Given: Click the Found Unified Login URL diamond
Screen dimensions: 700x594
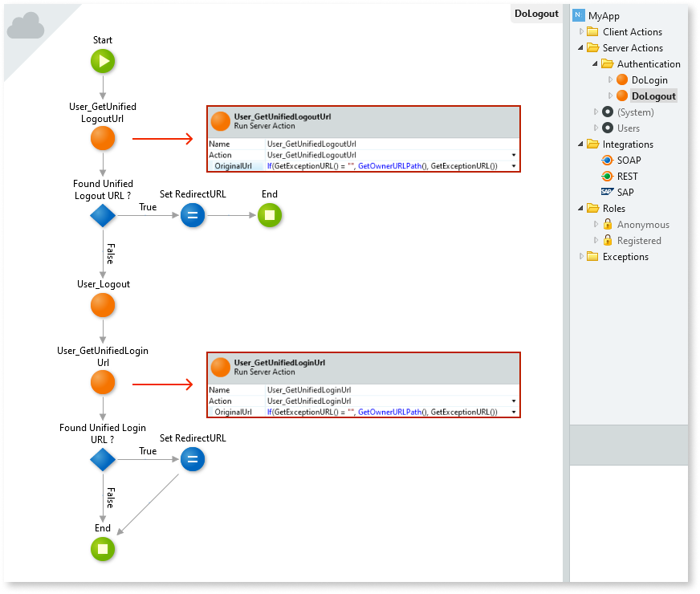Looking at the screenshot, I should [103, 459].
